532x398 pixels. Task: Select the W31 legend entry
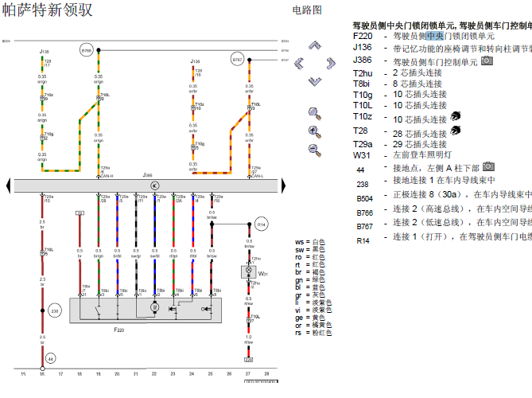(402, 155)
